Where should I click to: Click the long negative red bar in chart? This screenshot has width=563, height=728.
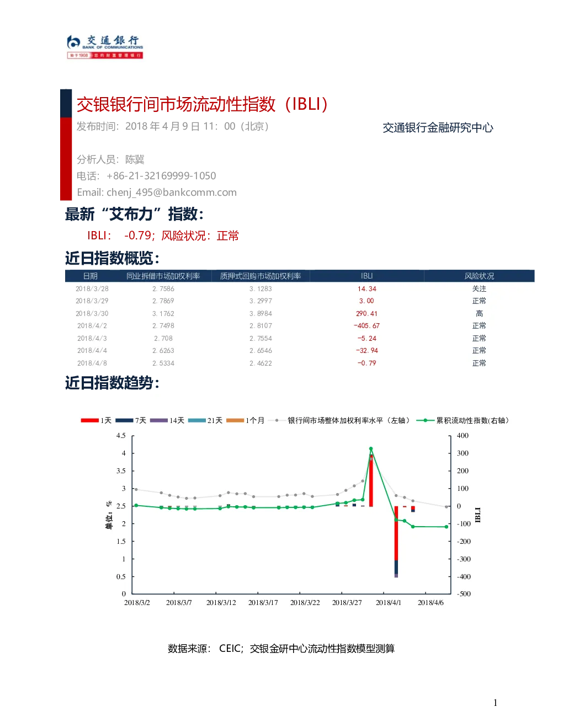[x=396, y=533]
